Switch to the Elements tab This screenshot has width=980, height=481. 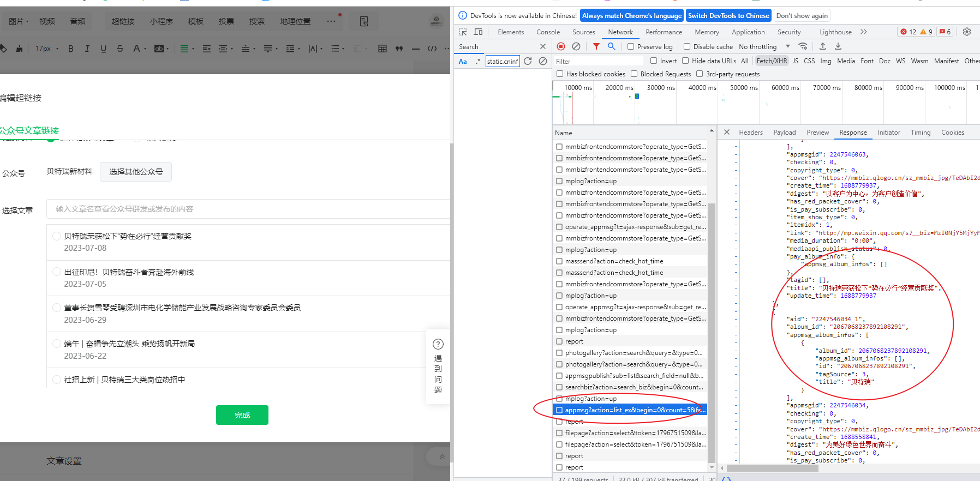click(511, 32)
